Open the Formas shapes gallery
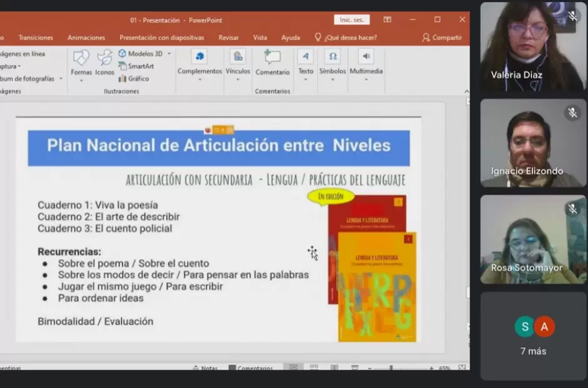Screen dimensions: 588x388 point(81,64)
